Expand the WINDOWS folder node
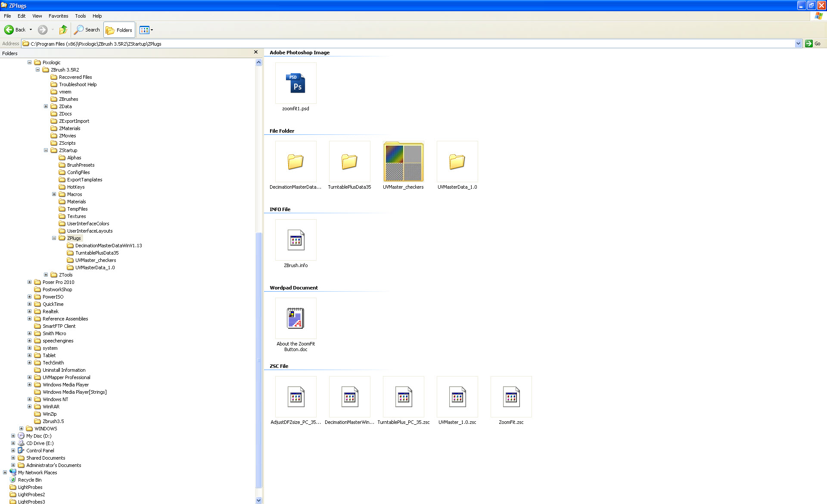The image size is (827, 504). (x=21, y=429)
